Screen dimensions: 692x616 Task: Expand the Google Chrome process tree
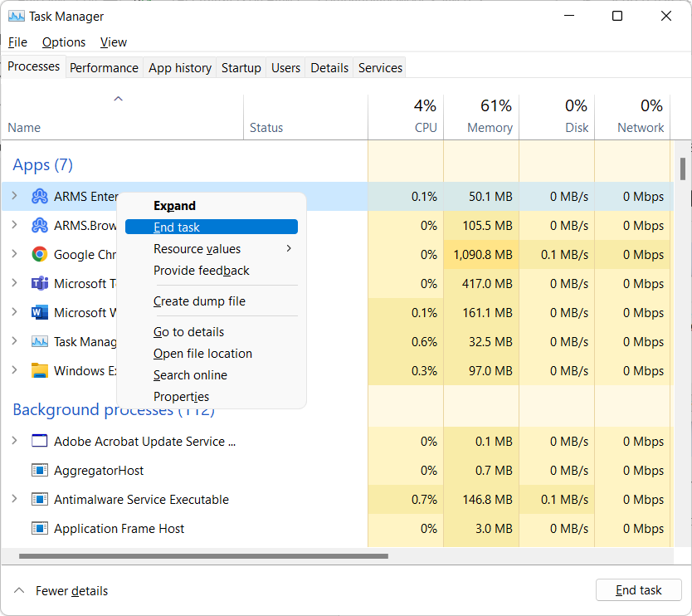(x=15, y=254)
